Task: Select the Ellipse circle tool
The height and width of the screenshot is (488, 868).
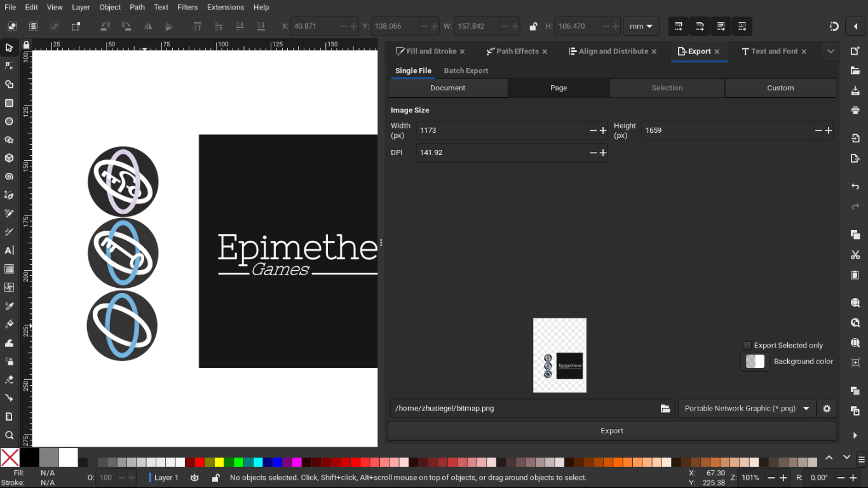Action: pos(9,121)
